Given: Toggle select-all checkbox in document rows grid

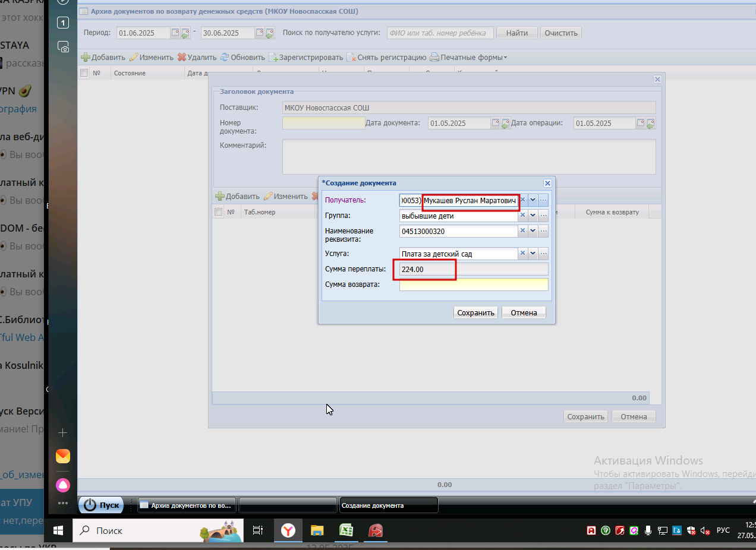Looking at the screenshot, I should tap(218, 212).
